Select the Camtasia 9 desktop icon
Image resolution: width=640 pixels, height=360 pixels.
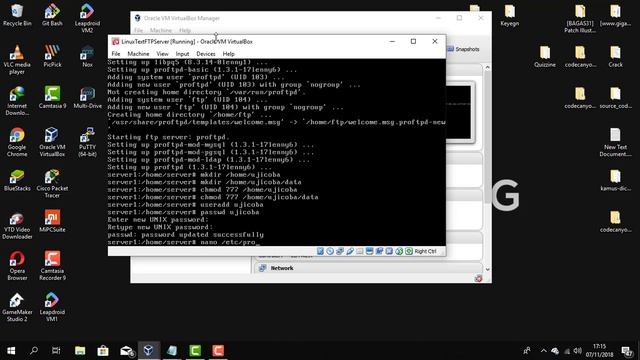(x=52, y=98)
